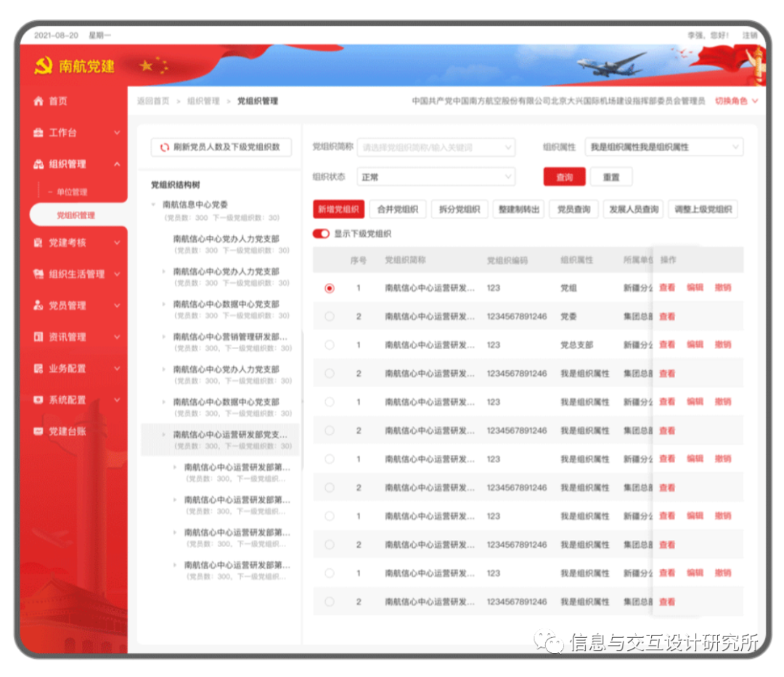Click the 发展人员查询 button
784x677 pixels.
coord(634,210)
